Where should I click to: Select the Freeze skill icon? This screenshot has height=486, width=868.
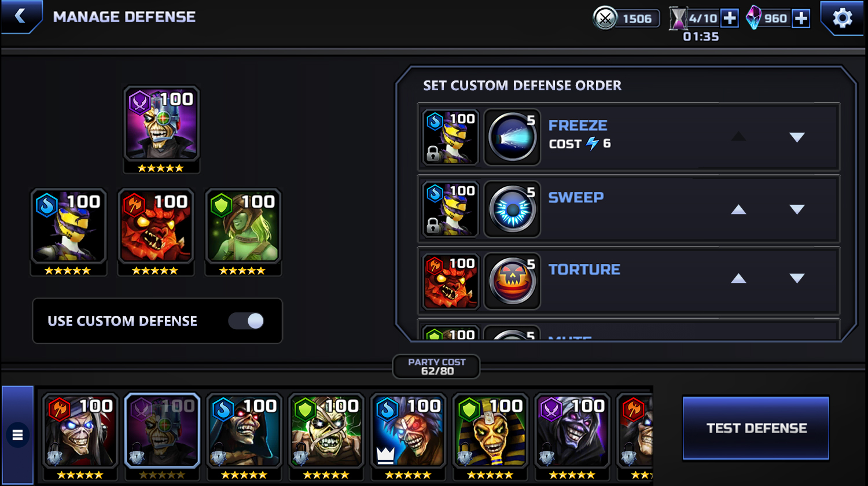[512, 138]
